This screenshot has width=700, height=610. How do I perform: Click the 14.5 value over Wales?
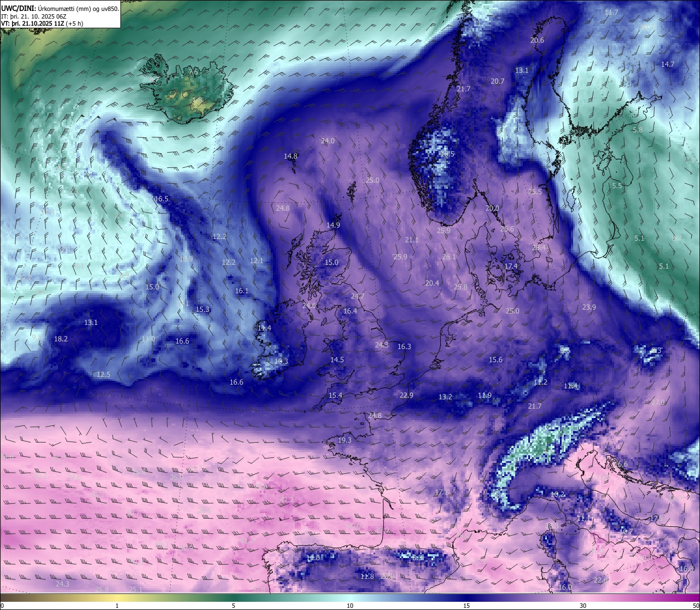pyautogui.click(x=337, y=359)
